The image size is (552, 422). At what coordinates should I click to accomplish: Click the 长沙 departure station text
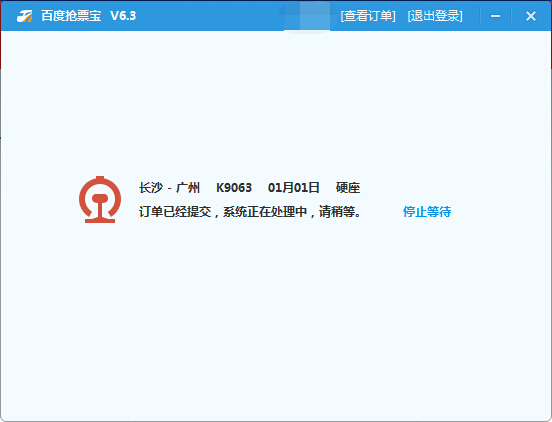pos(151,188)
